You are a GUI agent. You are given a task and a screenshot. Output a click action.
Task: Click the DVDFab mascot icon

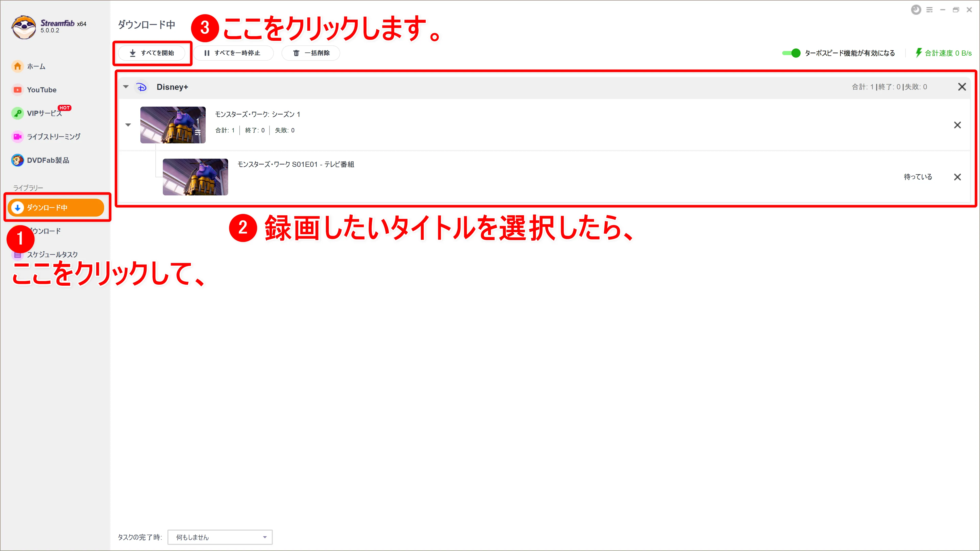coord(18,160)
